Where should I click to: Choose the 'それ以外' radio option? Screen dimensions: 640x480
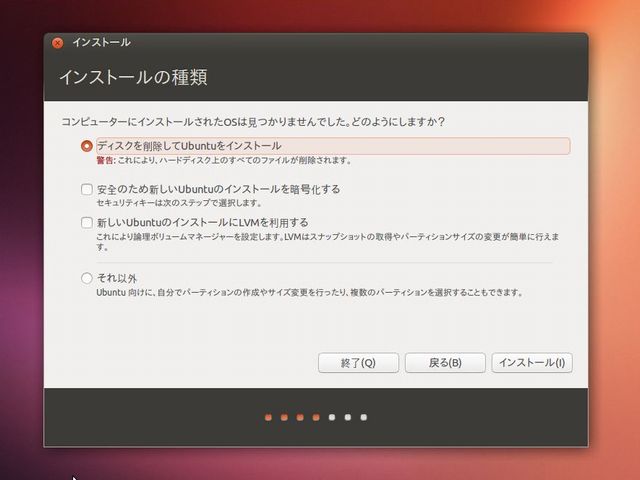[x=87, y=278]
